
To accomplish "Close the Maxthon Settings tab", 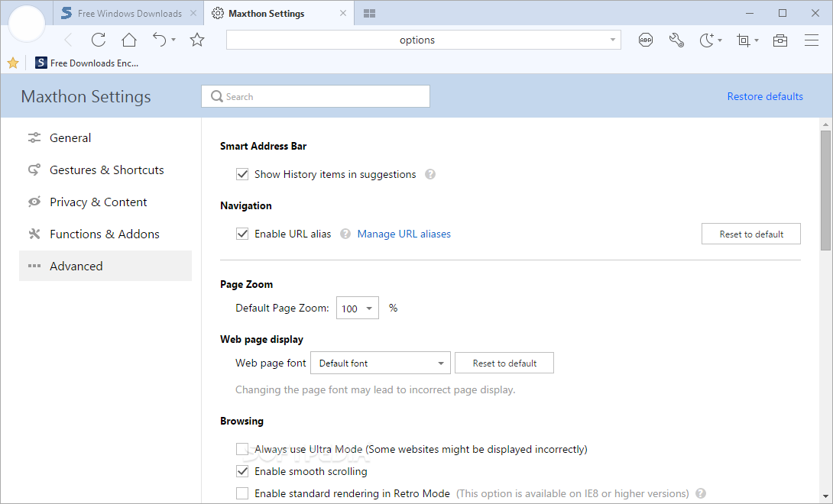I will (x=343, y=13).
